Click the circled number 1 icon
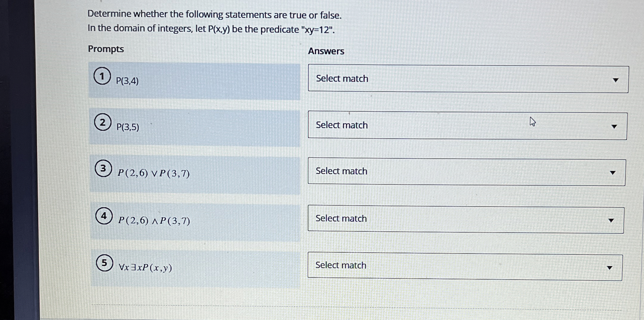Image resolution: width=644 pixels, height=320 pixels. pos(102,76)
